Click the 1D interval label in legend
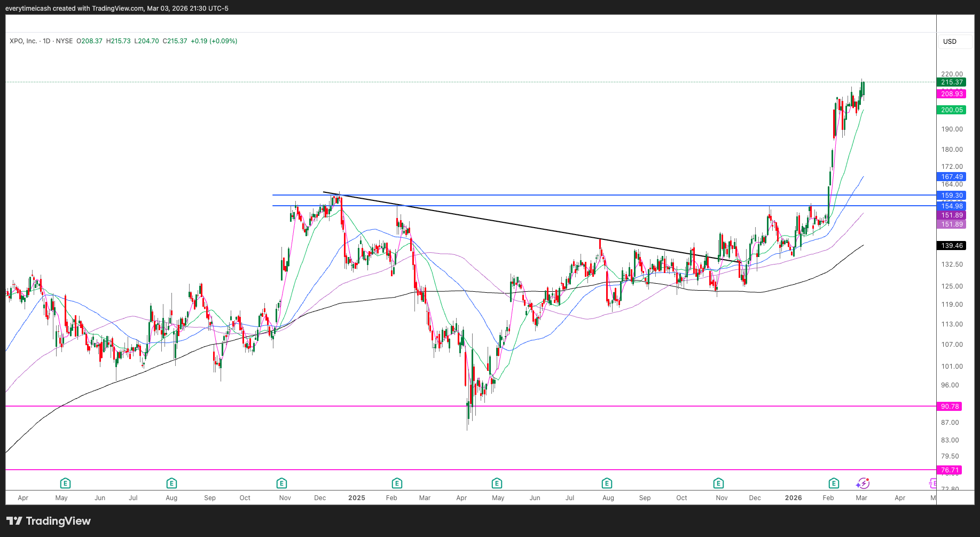Viewport: 980px width, 537px height. coord(46,41)
